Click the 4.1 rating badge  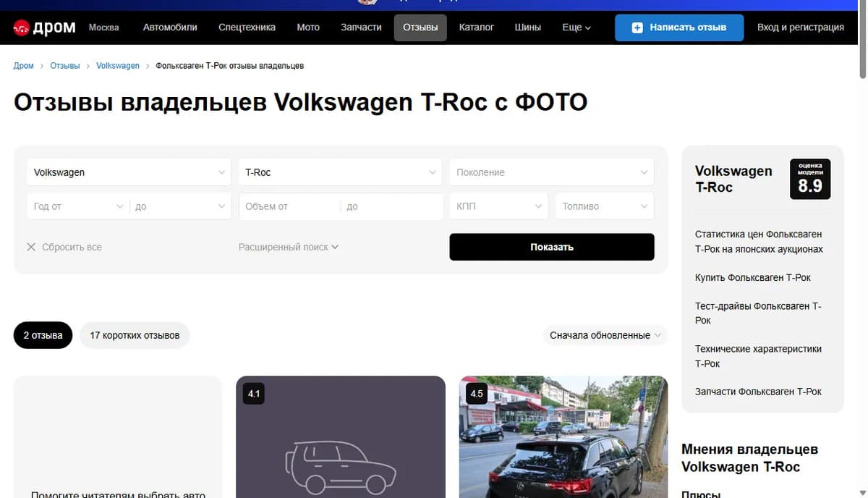(254, 394)
